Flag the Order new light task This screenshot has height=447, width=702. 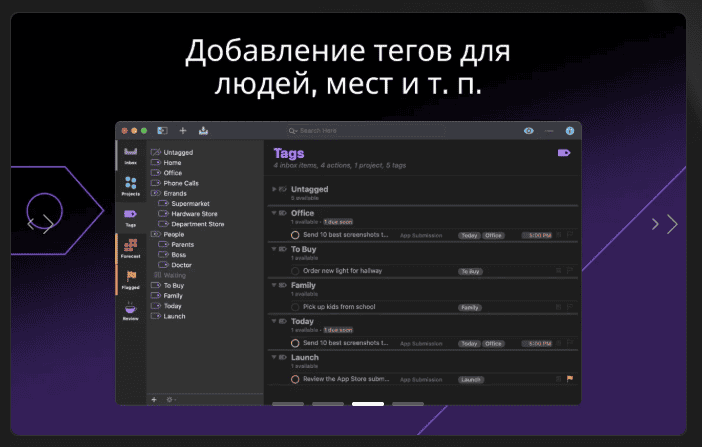pyautogui.click(x=570, y=271)
